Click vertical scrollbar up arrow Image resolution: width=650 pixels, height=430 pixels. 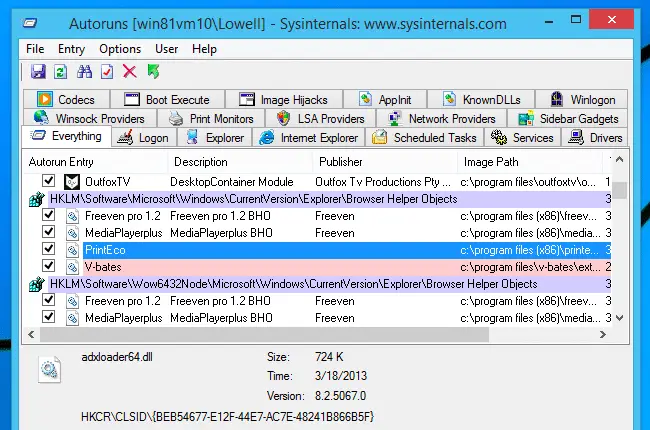click(620, 159)
